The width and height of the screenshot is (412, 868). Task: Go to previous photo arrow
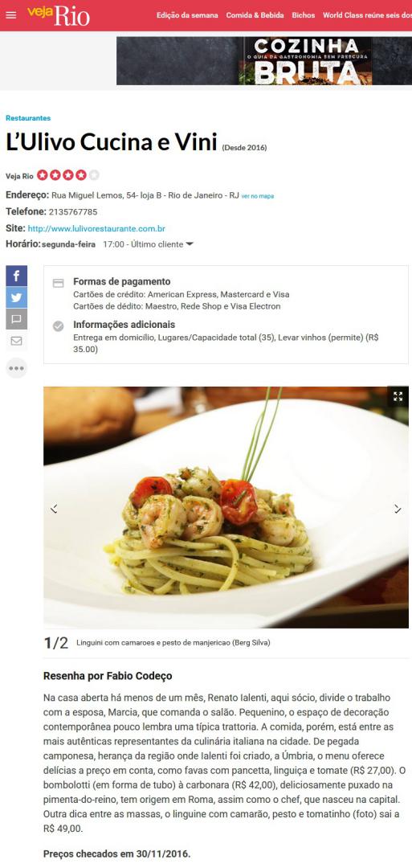54,509
